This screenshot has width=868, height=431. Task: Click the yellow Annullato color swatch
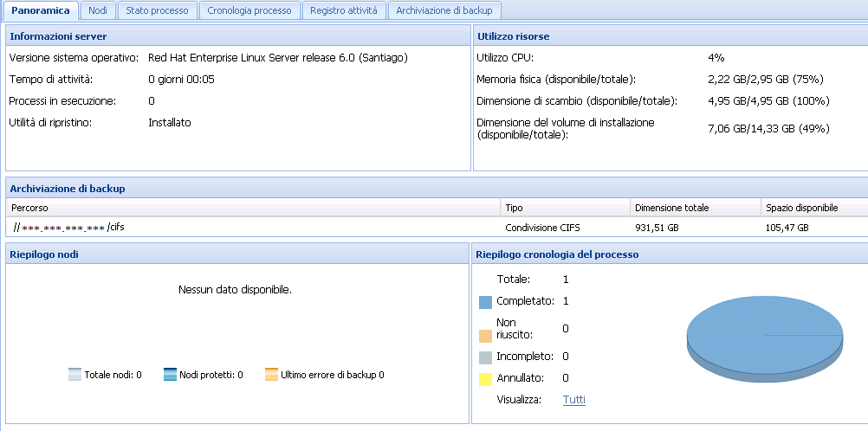click(485, 378)
